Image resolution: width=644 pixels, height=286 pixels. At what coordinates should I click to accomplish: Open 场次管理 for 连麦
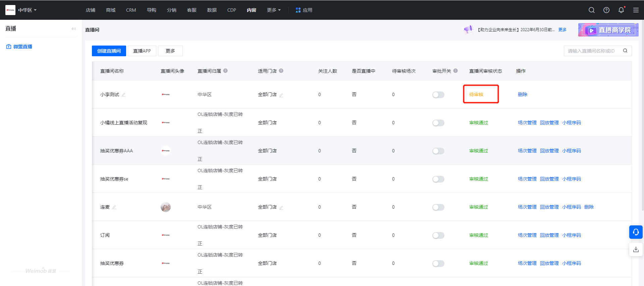point(527,207)
